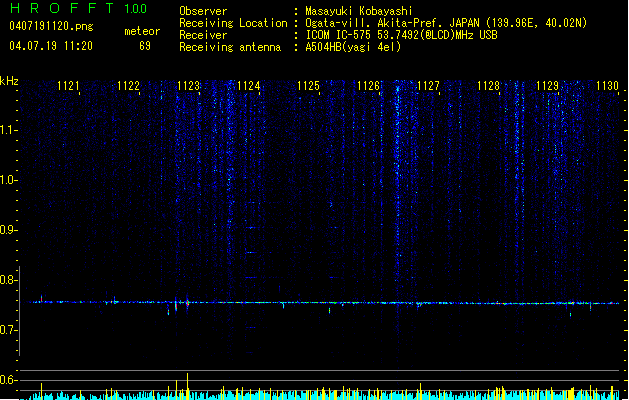Click observer name Masayuki Kobayashi
This screenshot has height=400, width=629.
point(359,11)
